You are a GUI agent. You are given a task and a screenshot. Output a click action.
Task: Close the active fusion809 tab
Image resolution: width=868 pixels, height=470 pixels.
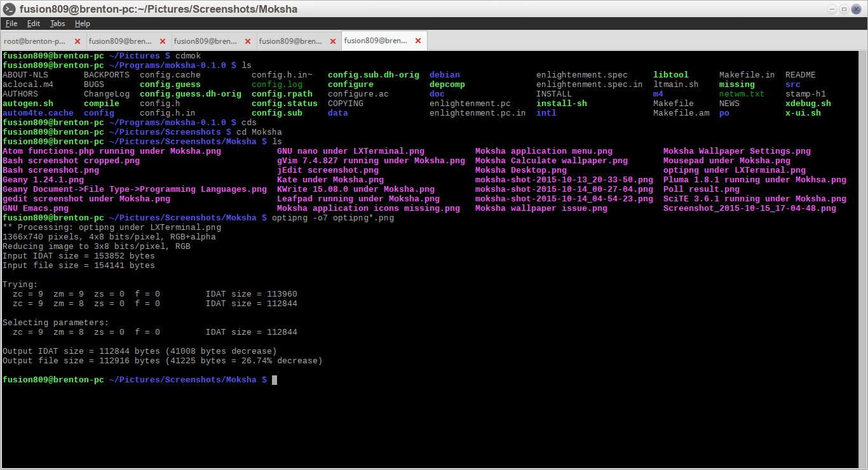point(417,40)
